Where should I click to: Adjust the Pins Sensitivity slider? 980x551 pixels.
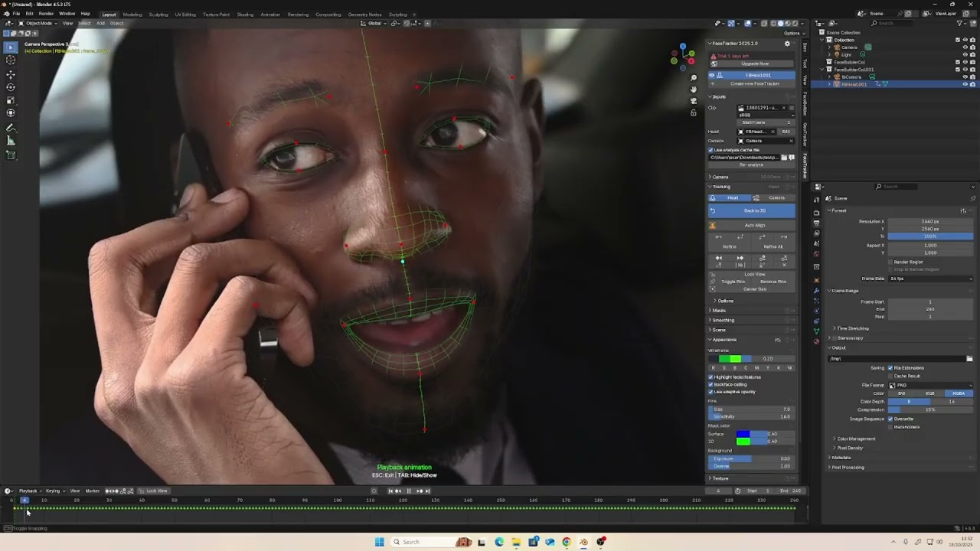pyautogui.click(x=752, y=416)
